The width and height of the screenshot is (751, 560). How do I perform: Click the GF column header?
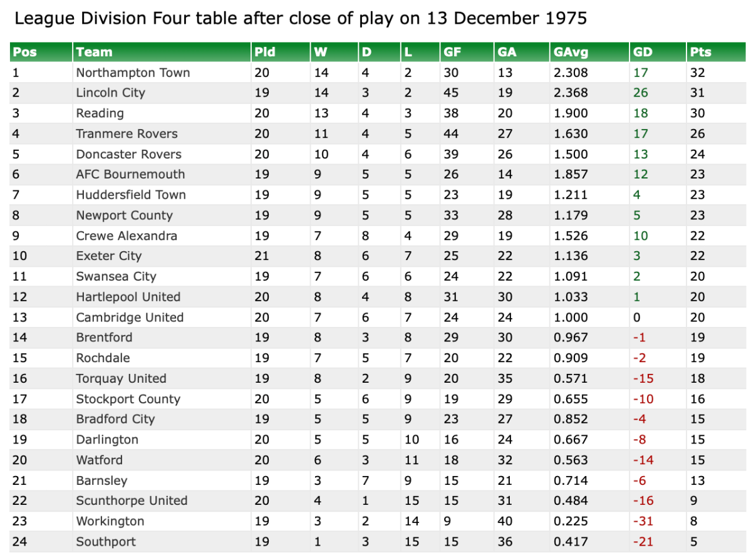pos(452,52)
